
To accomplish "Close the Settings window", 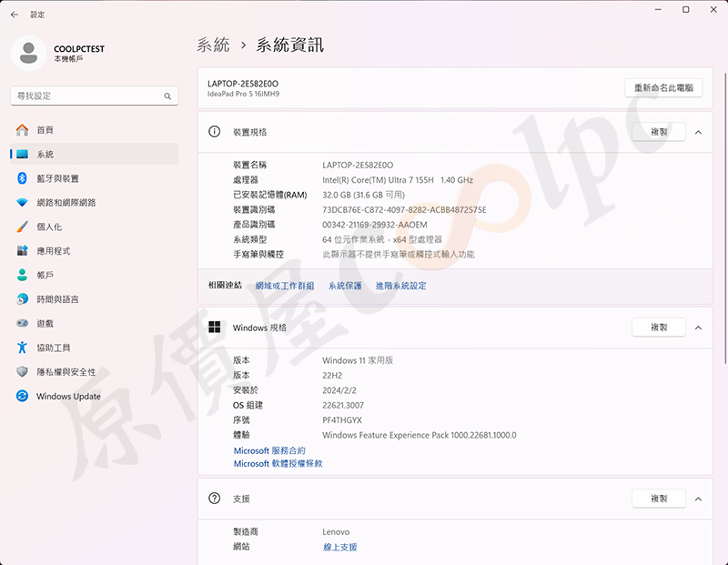I will (713, 10).
